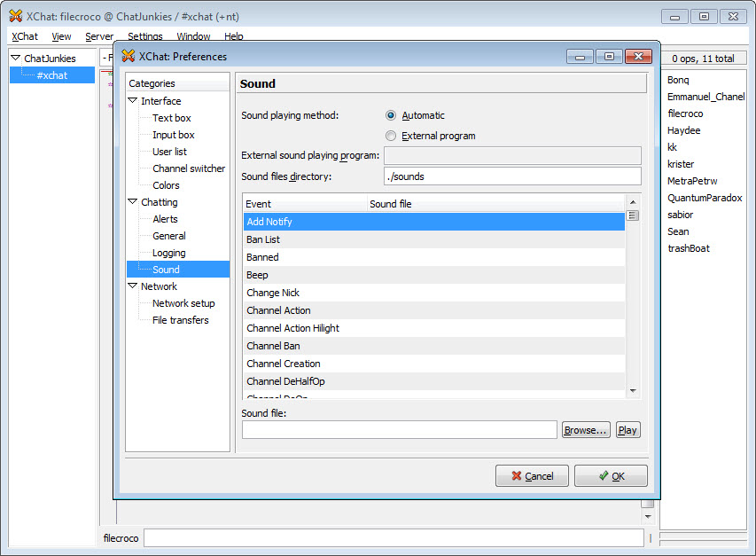Click the Sound file column header

495,203
